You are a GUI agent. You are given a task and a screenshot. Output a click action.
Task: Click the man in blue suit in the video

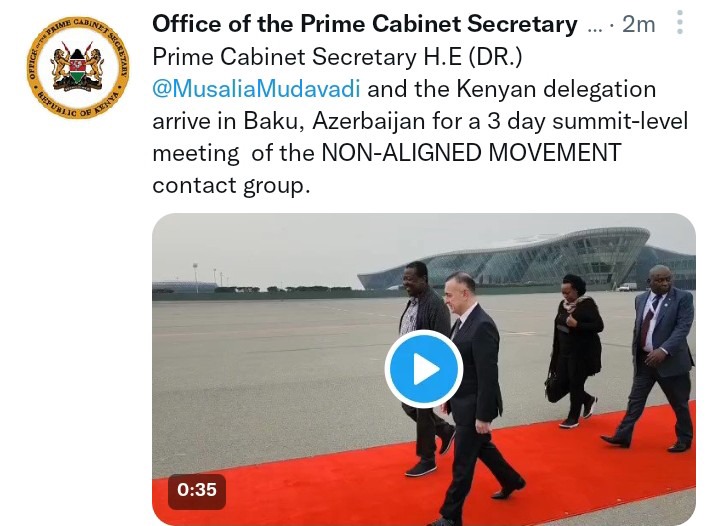[658, 358]
